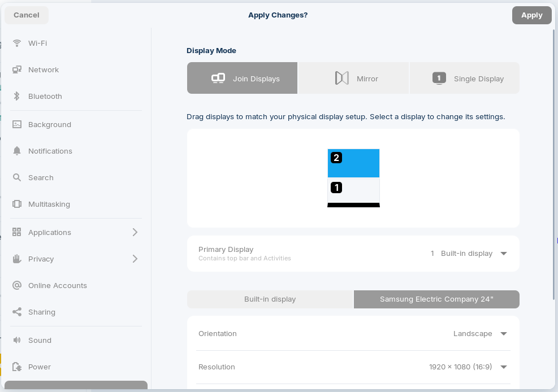Open the Orientation Landscape dropdown
The height and width of the screenshot is (392, 558).
click(480, 334)
